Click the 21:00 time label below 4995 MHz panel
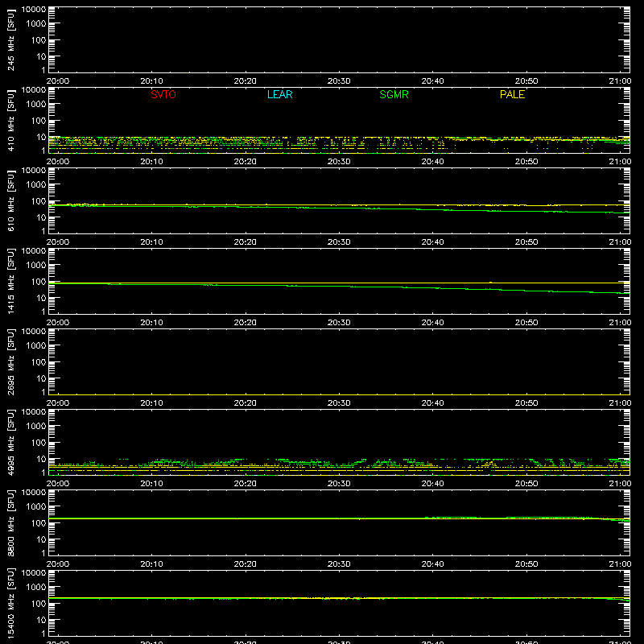Screen dimensions: 644x644 pos(620,484)
